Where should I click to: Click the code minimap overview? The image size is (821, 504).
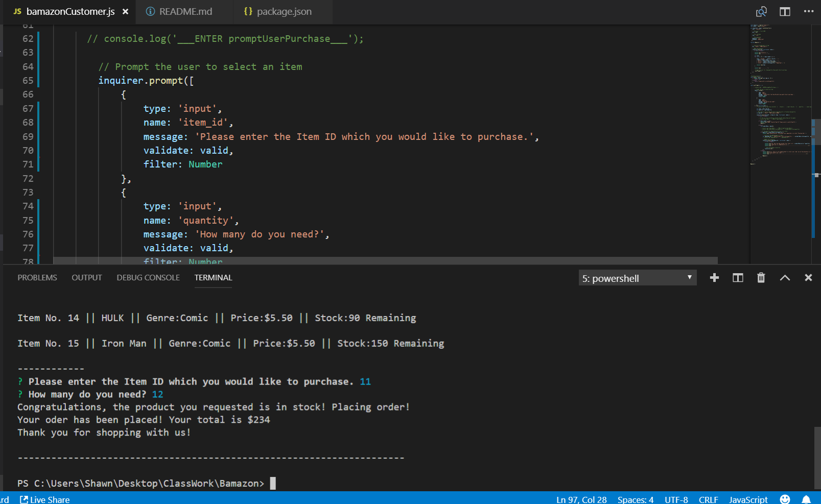[x=780, y=94]
